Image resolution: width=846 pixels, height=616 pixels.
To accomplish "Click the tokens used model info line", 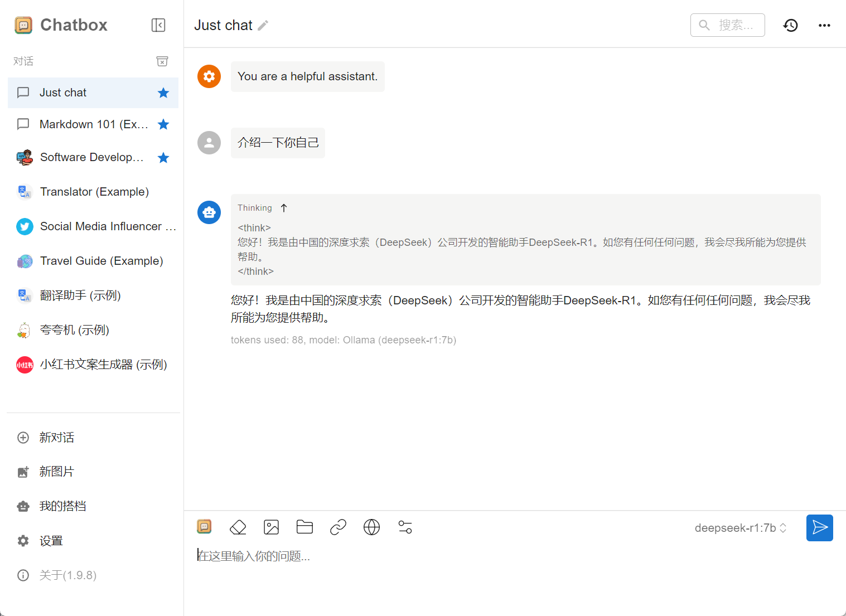I will click(x=344, y=340).
